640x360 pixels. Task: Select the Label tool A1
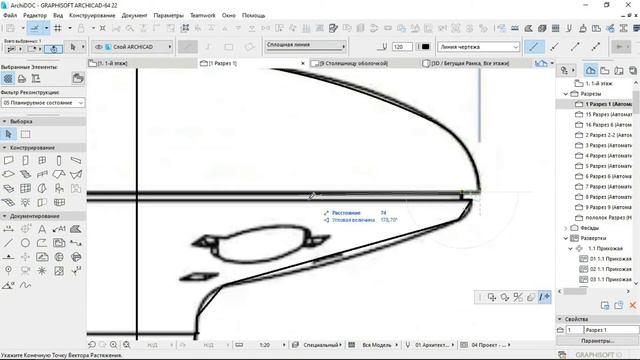[x=59, y=229]
